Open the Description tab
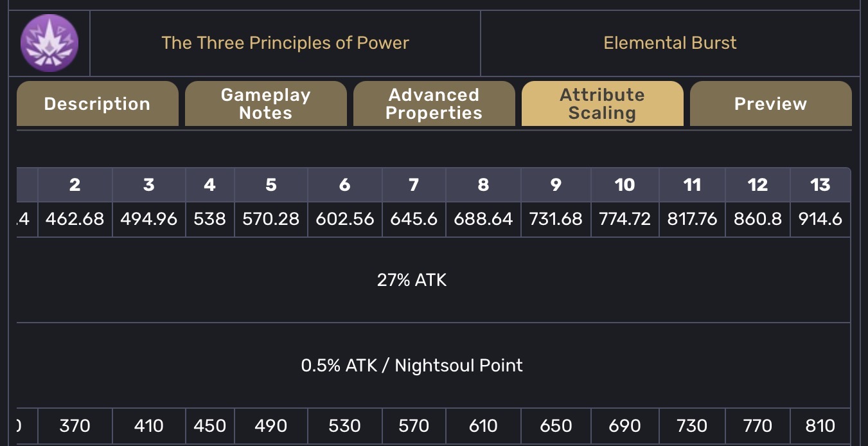This screenshot has width=868, height=446. [x=97, y=103]
